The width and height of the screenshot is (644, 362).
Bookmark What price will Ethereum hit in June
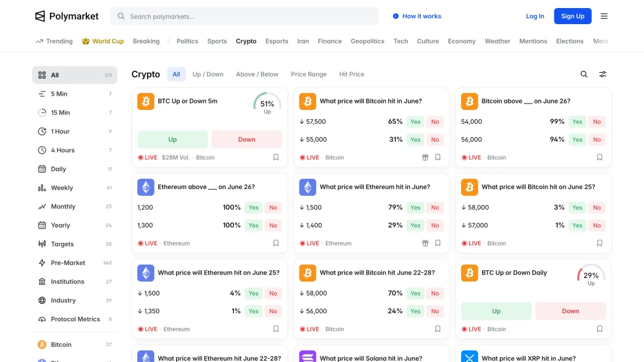[438, 243]
